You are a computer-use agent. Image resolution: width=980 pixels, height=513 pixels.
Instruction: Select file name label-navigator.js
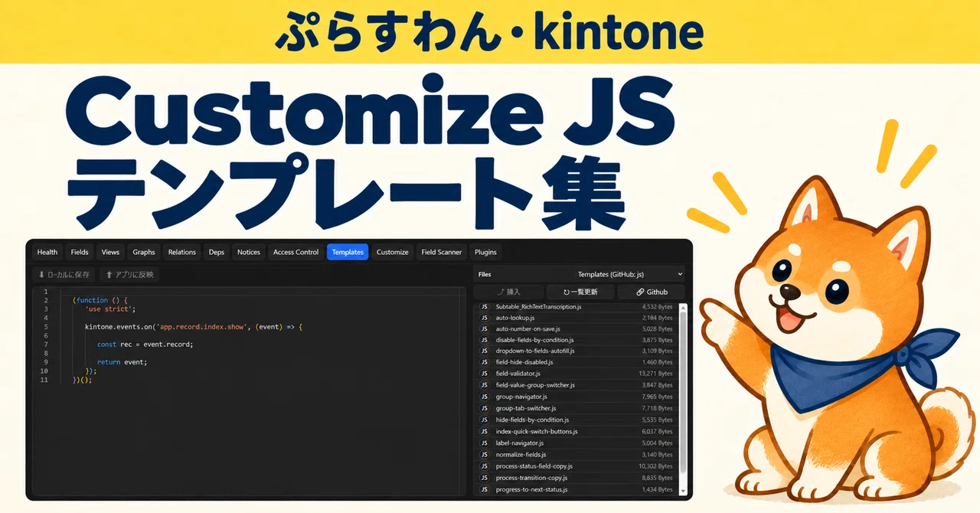pyautogui.click(x=520, y=443)
